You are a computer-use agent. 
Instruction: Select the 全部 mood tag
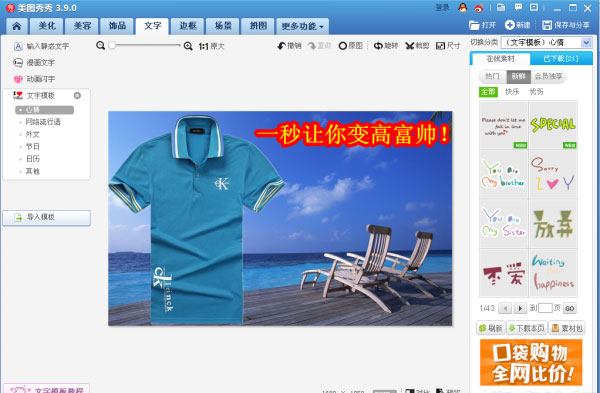click(488, 92)
